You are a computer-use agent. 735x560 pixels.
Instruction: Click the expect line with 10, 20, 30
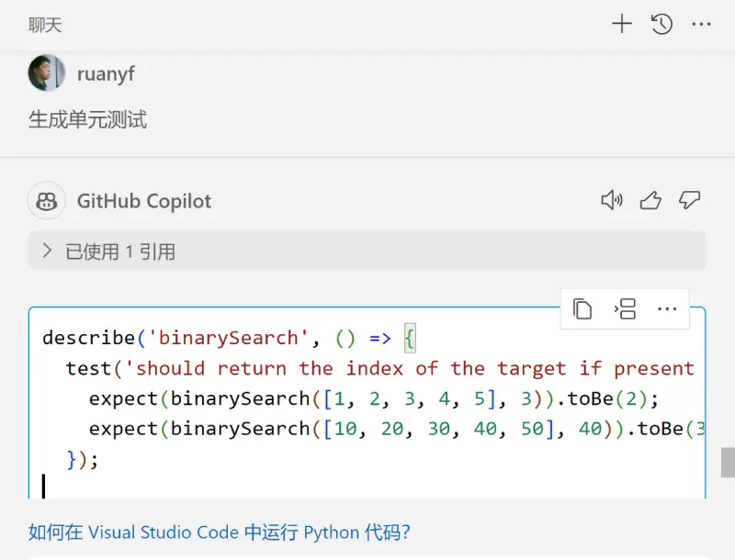pyautogui.click(x=397, y=429)
